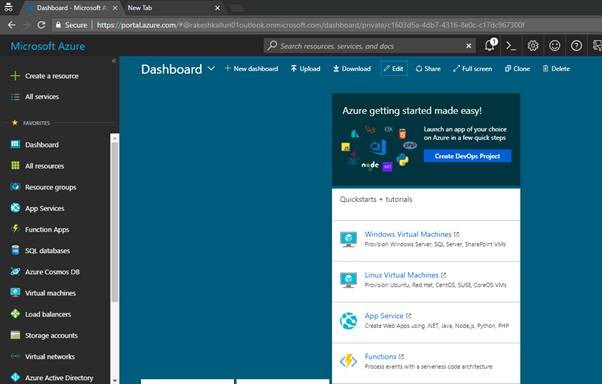The image size is (602, 384).
Task: Select the Load balancers icon
Action: (15, 314)
